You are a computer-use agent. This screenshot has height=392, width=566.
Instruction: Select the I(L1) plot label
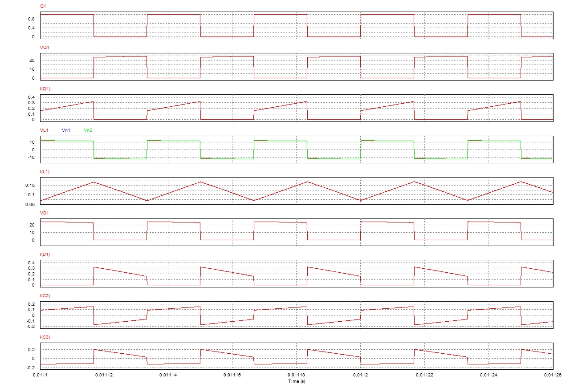pos(45,172)
